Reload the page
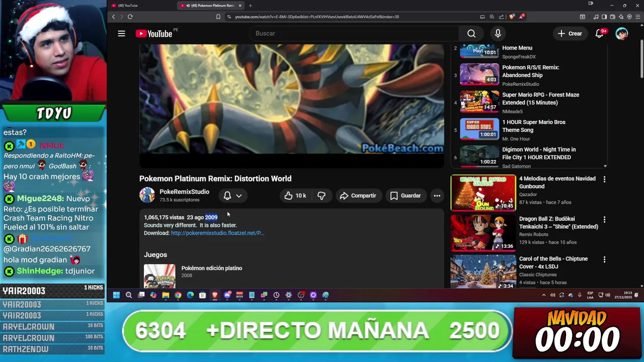Viewport: 644px width, 362px height. click(130, 17)
